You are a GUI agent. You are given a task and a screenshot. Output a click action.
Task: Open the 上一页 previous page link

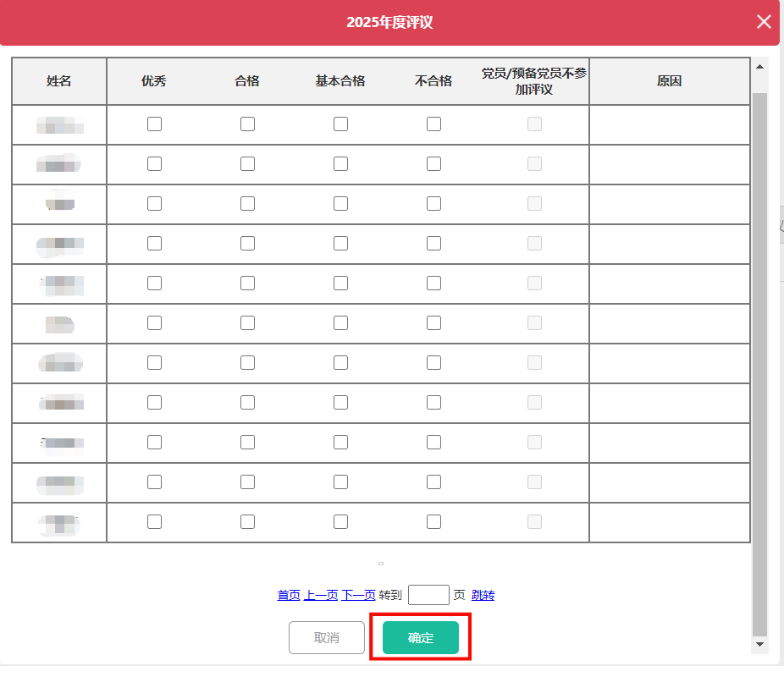tap(321, 595)
